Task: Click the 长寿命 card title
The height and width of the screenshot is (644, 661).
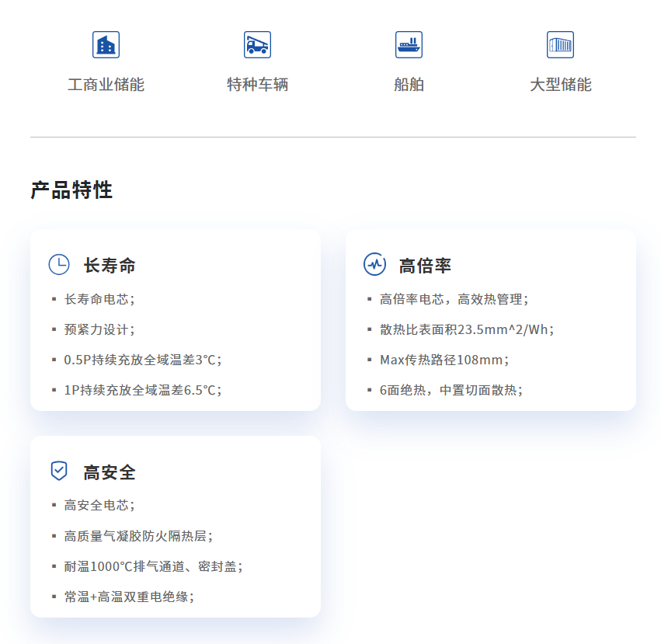Action: (110, 266)
